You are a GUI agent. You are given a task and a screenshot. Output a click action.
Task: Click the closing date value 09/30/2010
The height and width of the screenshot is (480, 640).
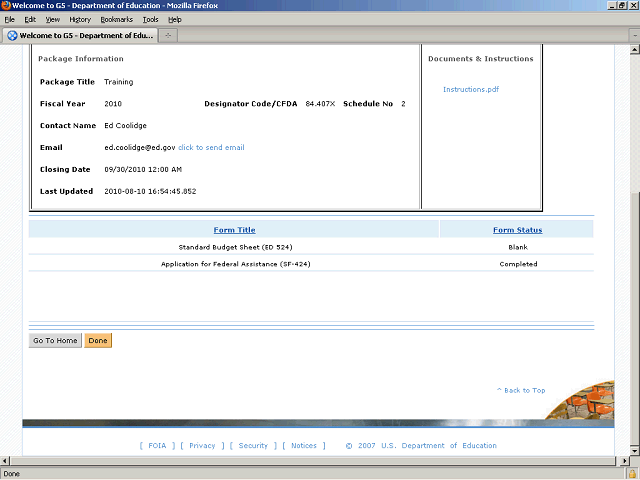tap(143, 169)
